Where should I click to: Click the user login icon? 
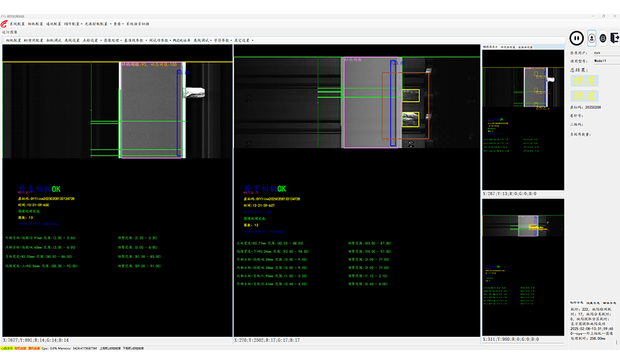(x=592, y=38)
